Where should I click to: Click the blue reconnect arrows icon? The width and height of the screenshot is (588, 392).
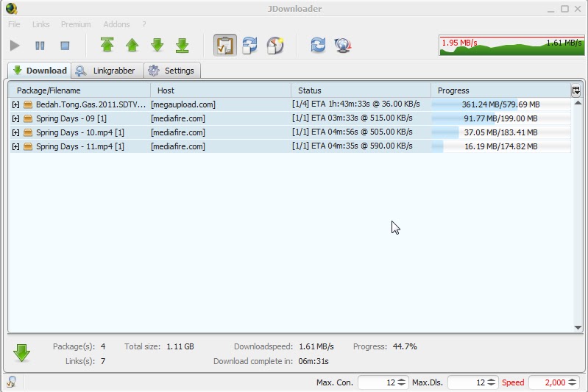click(x=318, y=45)
